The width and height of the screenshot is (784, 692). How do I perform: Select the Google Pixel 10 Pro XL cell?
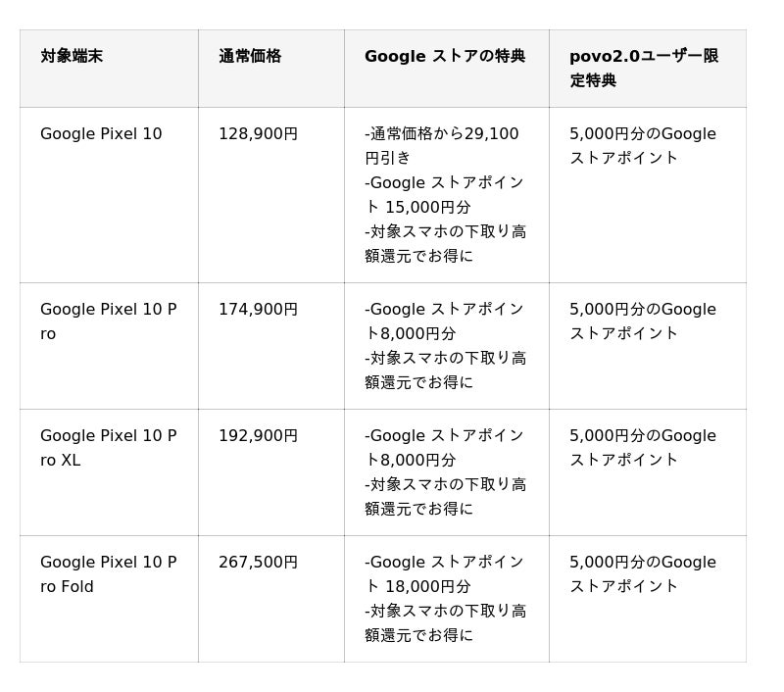pyautogui.click(x=108, y=448)
